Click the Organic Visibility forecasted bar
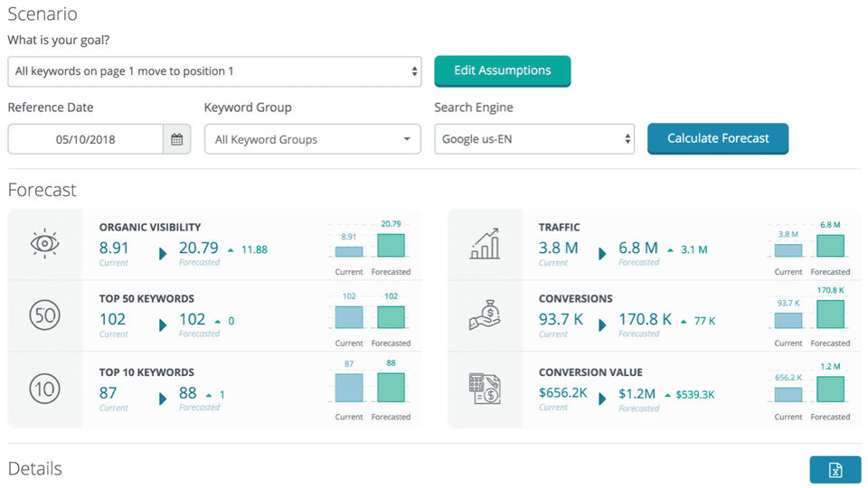Viewport: 868px width, 488px height. pyautogui.click(x=391, y=246)
